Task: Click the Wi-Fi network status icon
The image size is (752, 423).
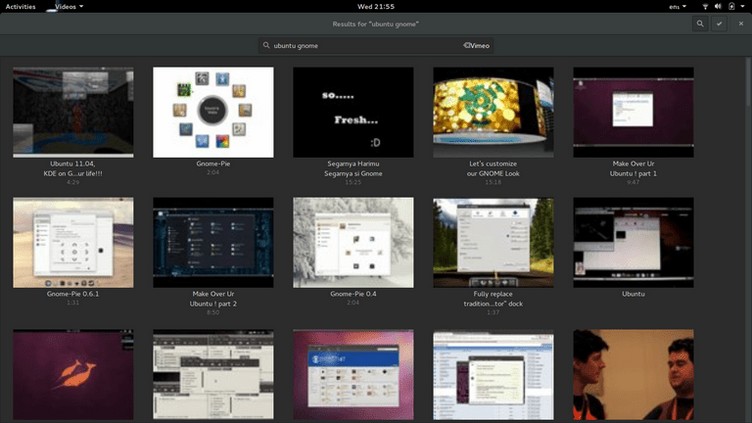Action: (x=705, y=6)
